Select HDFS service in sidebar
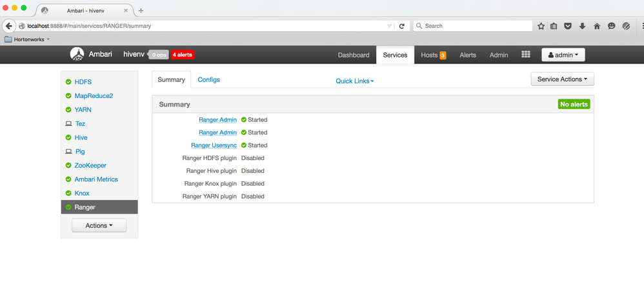Image resolution: width=644 pixels, height=291 pixels. (83, 82)
